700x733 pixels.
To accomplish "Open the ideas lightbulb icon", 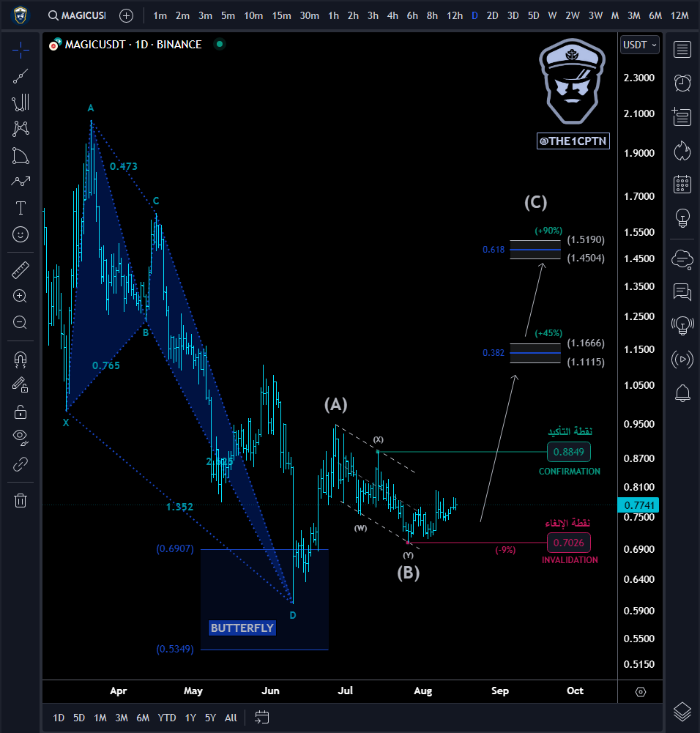I will click(682, 217).
